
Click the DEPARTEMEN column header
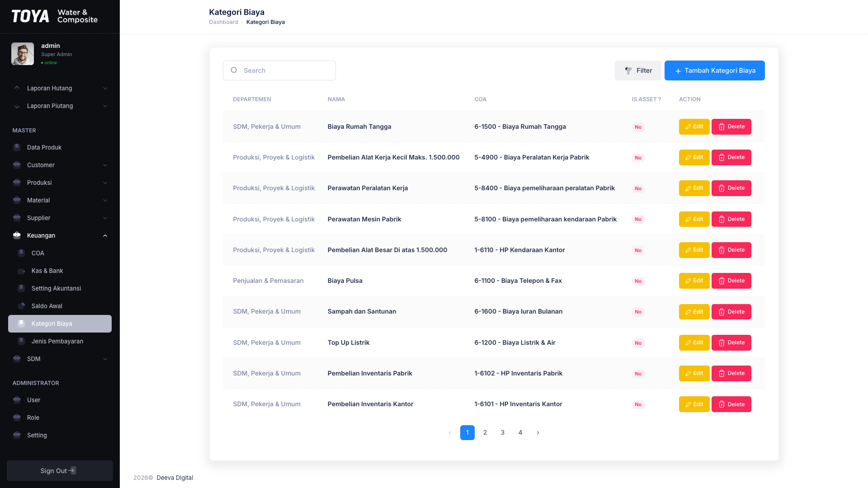tap(252, 99)
